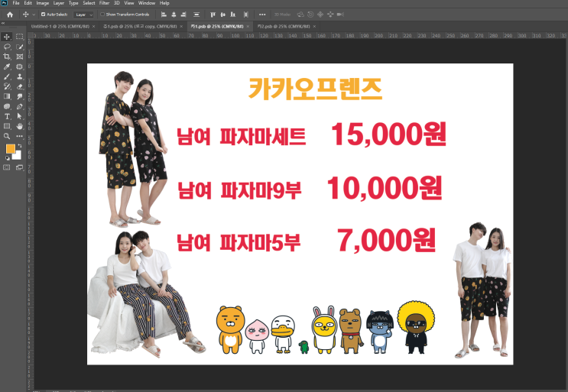This screenshot has width=568, height=392.
Task: Open the white background color swatch
Action: click(x=18, y=156)
